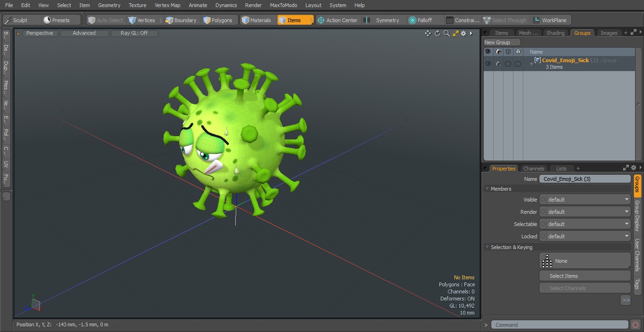Open the Selectable default dropdown
The width and height of the screenshot is (644, 332).
point(588,224)
